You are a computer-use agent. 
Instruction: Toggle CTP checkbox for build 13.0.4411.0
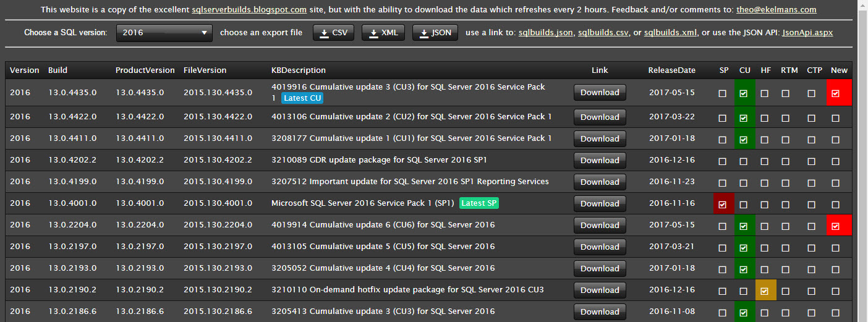coord(811,140)
